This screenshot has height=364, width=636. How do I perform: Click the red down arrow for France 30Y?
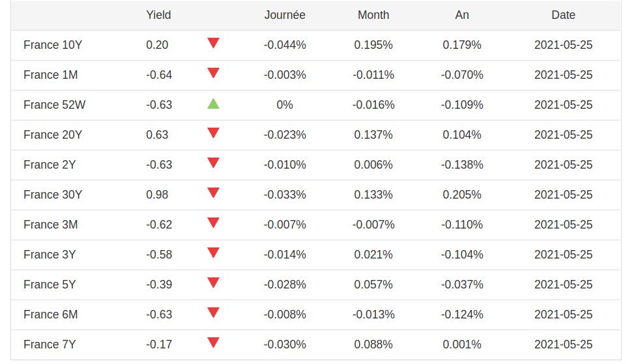pos(213,193)
